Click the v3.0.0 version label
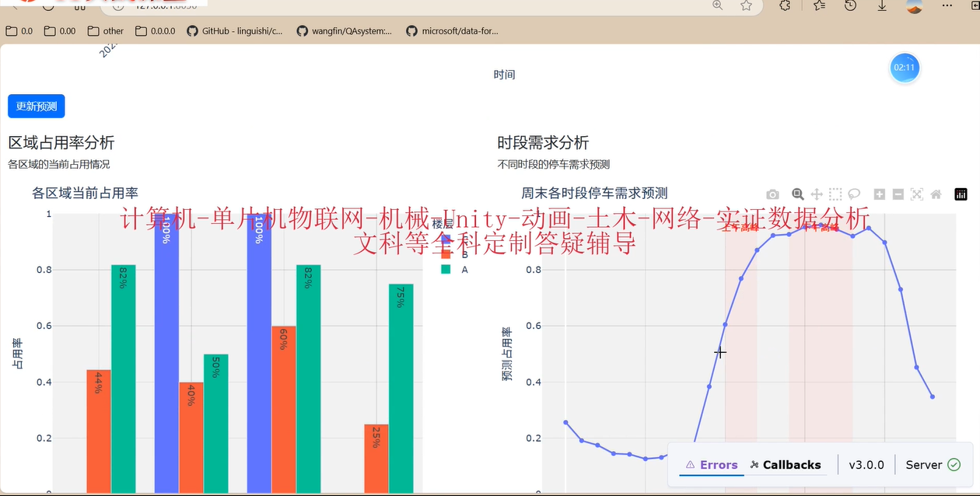This screenshot has height=496, width=980. 866,465
